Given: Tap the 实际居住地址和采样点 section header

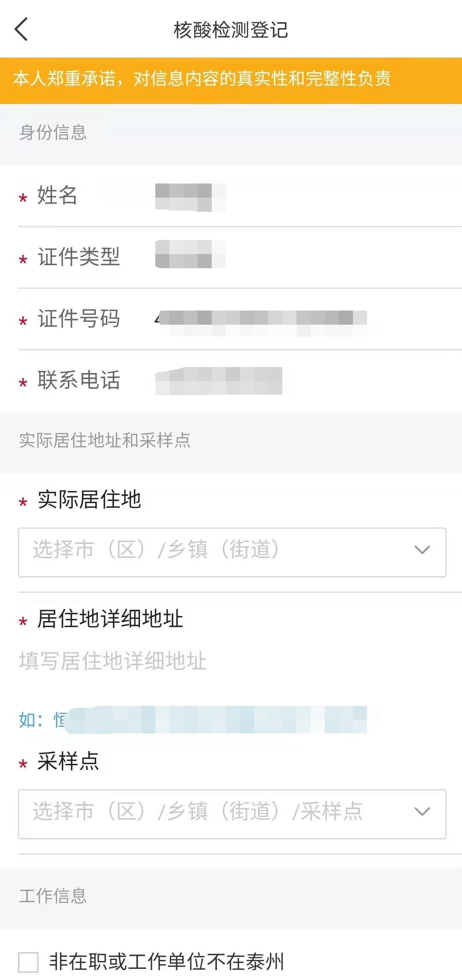Looking at the screenshot, I should [105, 441].
